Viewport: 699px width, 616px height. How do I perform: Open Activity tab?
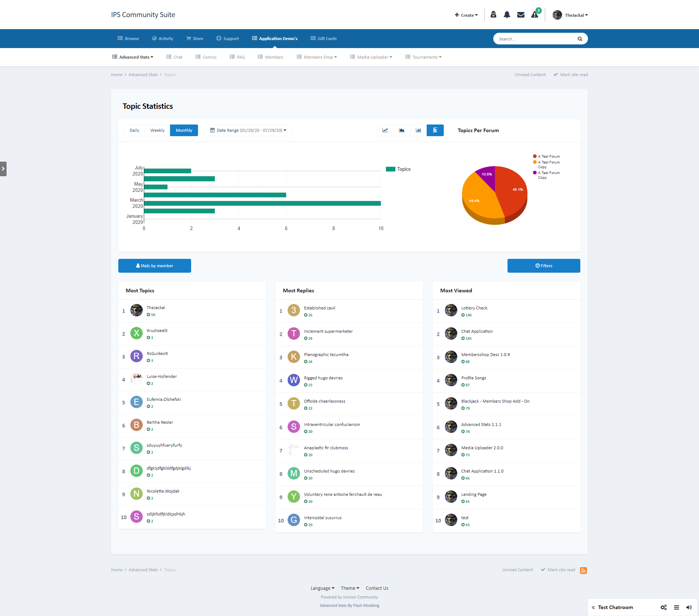click(x=162, y=39)
